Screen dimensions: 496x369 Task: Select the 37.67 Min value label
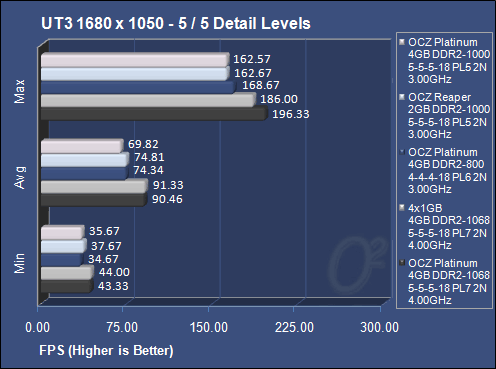106,246
